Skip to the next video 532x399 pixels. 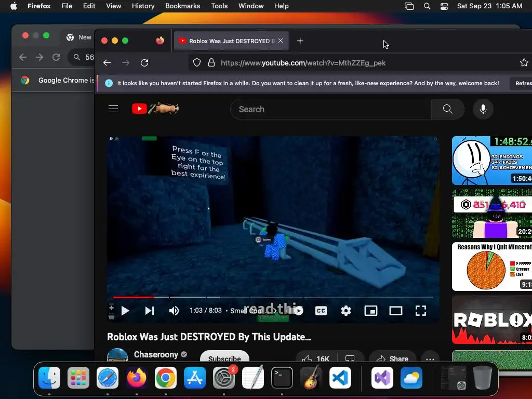pyautogui.click(x=150, y=311)
